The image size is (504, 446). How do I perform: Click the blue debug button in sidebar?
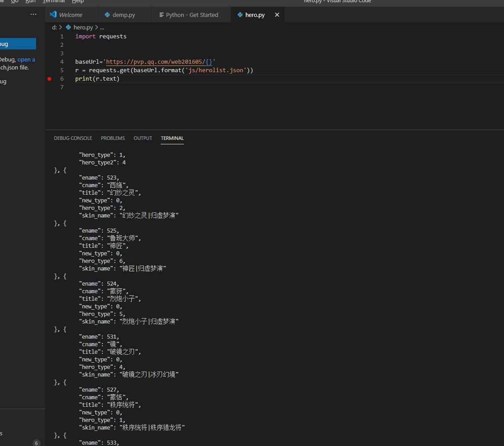(18, 44)
